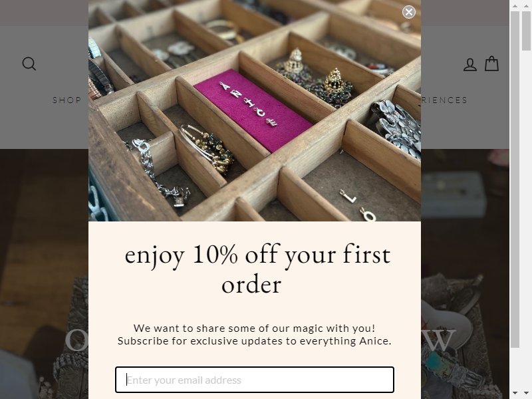Viewport: 532px width, 399px height.
Task: Click the silver flower brooch in tray
Action: click(396, 128)
